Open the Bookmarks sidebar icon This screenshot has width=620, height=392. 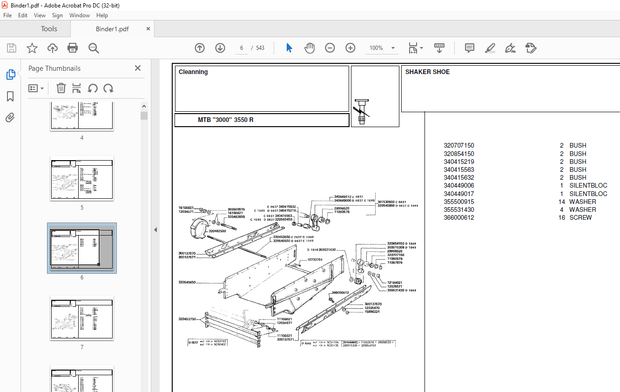point(10,96)
